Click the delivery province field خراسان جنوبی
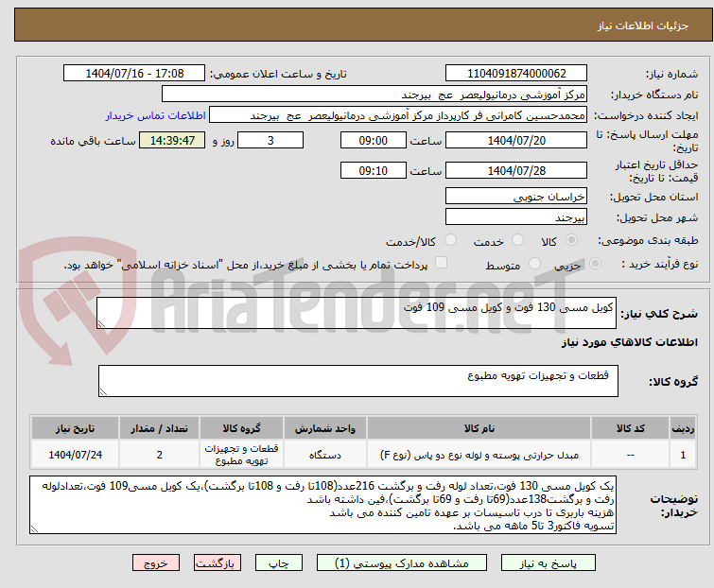 pyautogui.click(x=516, y=196)
